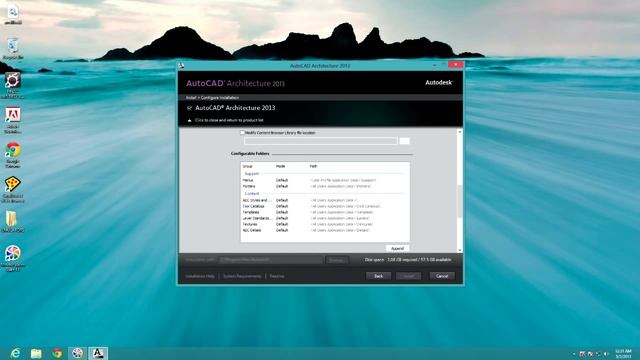Click scrollbar down arrow in installer

pyautogui.click(x=460, y=250)
